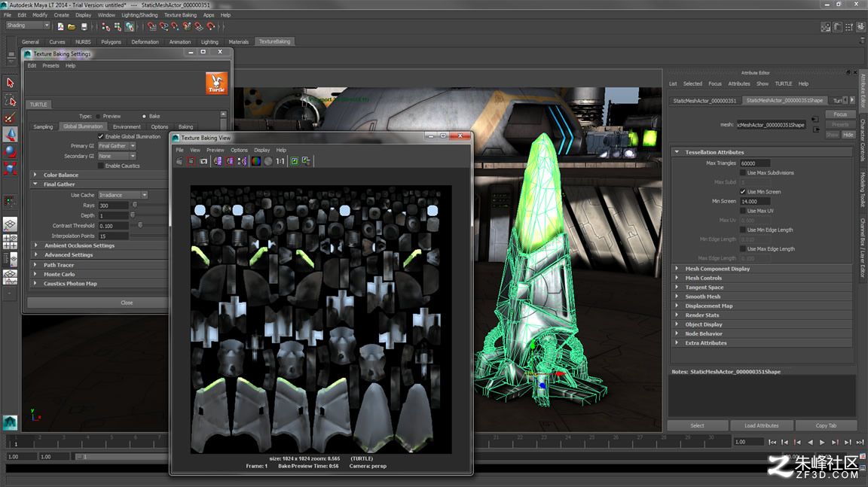Toggle the Enable Caustics checkbox
This screenshot has height=487, width=868.
[101, 166]
